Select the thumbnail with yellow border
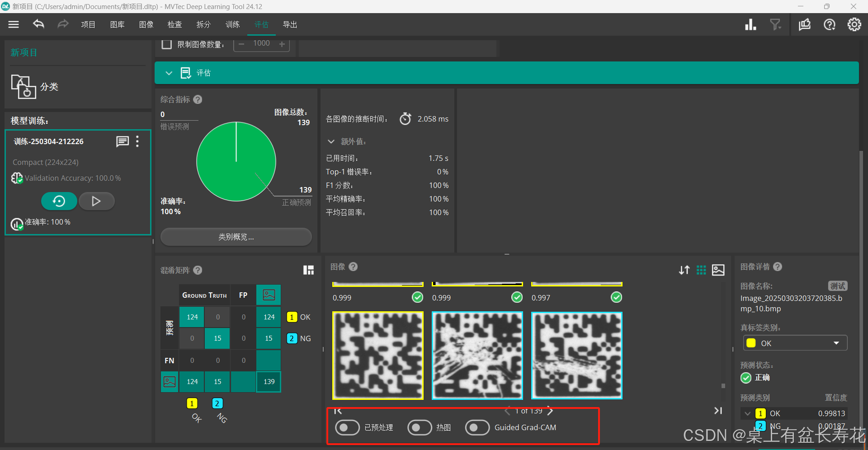868x450 pixels. pyautogui.click(x=378, y=356)
